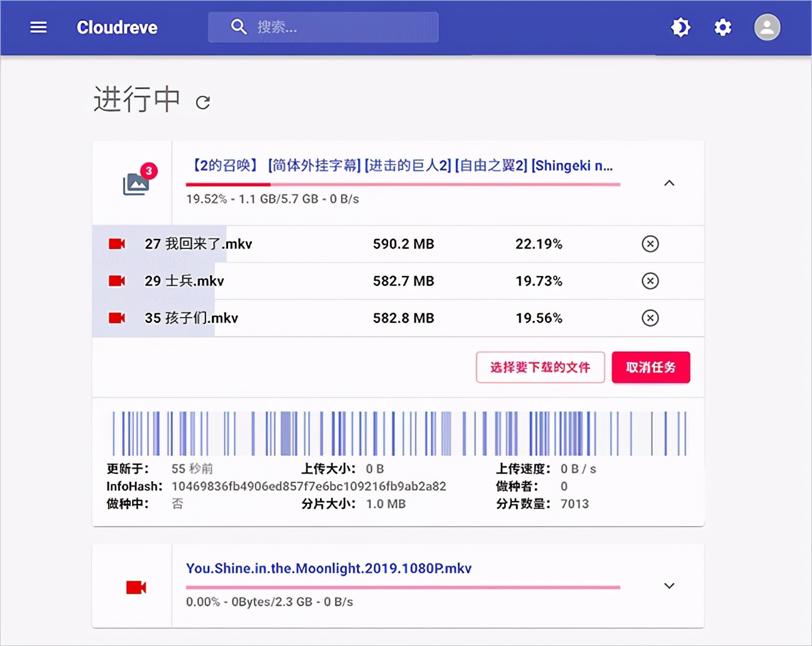Image resolution: width=812 pixels, height=646 pixels.
Task: Cancel downloading 29 士兵.mkv via its circle-x
Action: pyautogui.click(x=650, y=281)
